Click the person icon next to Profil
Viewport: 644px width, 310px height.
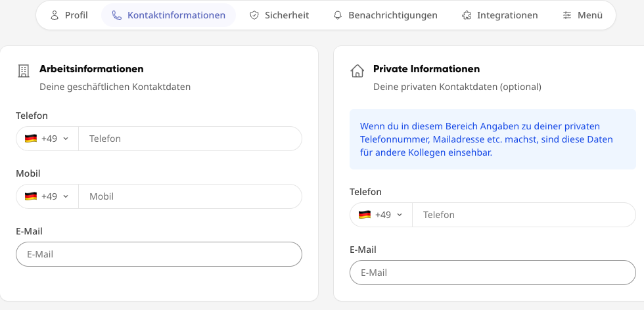tap(54, 16)
